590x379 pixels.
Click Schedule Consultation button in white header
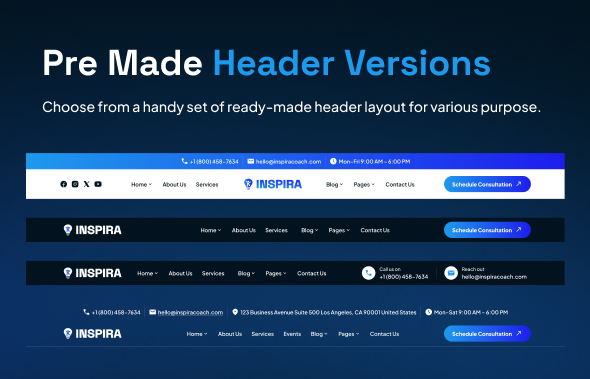coord(487,184)
